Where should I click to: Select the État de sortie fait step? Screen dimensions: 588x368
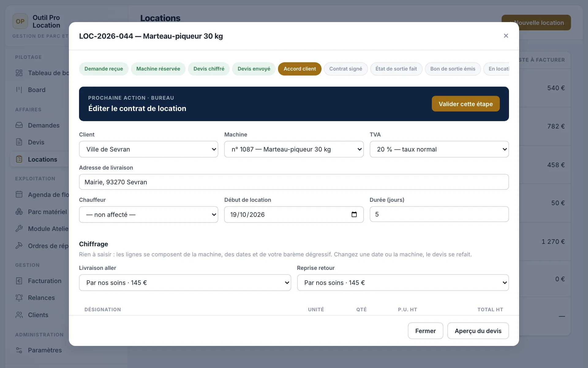point(396,69)
